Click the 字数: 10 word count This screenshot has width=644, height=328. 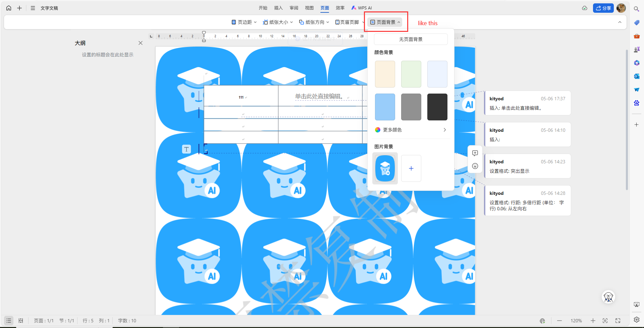click(x=127, y=321)
